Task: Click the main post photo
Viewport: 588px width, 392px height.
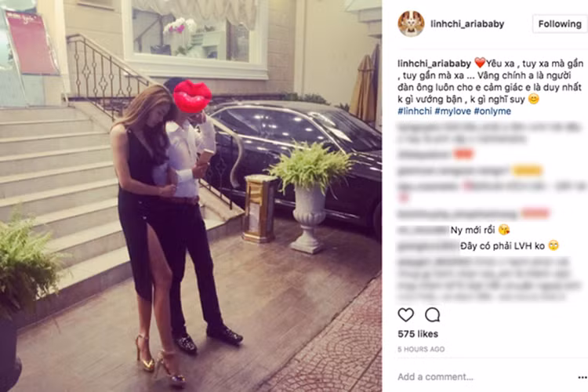Action: tap(191, 196)
